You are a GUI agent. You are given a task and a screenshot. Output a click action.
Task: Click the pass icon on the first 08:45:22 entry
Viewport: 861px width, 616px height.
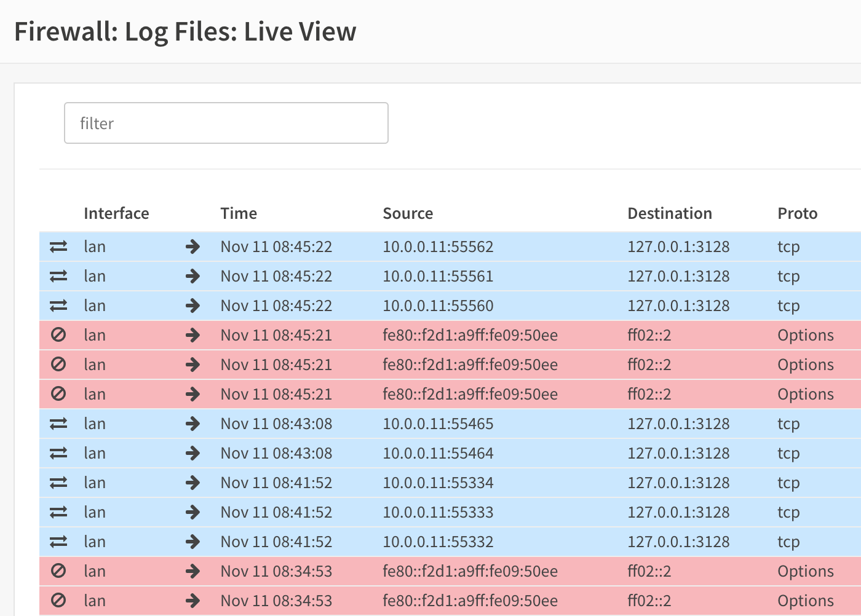coord(59,247)
